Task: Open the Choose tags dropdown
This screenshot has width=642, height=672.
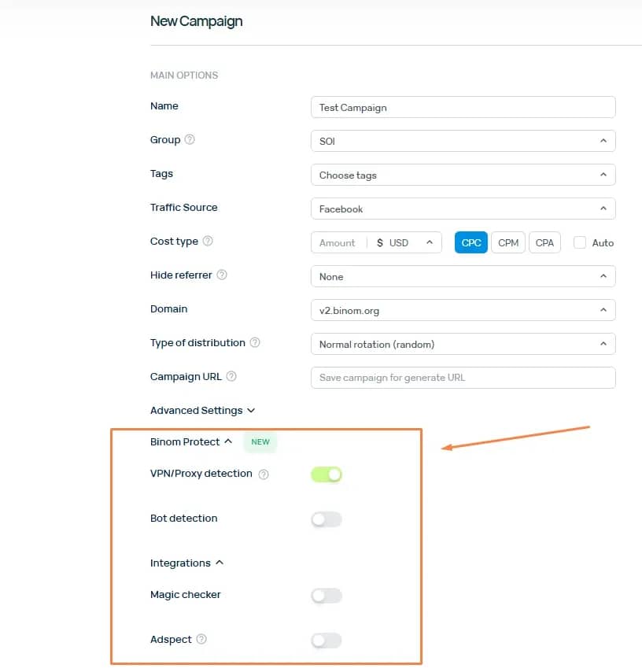Action: 463,175
